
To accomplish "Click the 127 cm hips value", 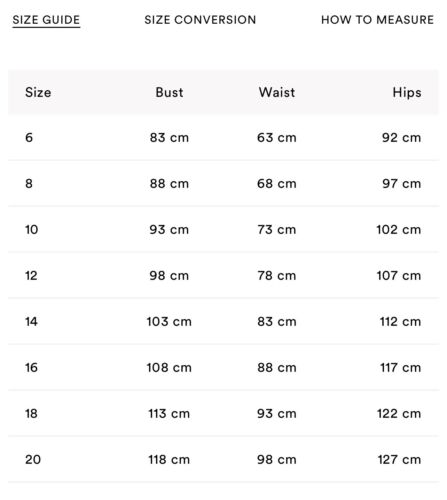I will tap(399, 459).
